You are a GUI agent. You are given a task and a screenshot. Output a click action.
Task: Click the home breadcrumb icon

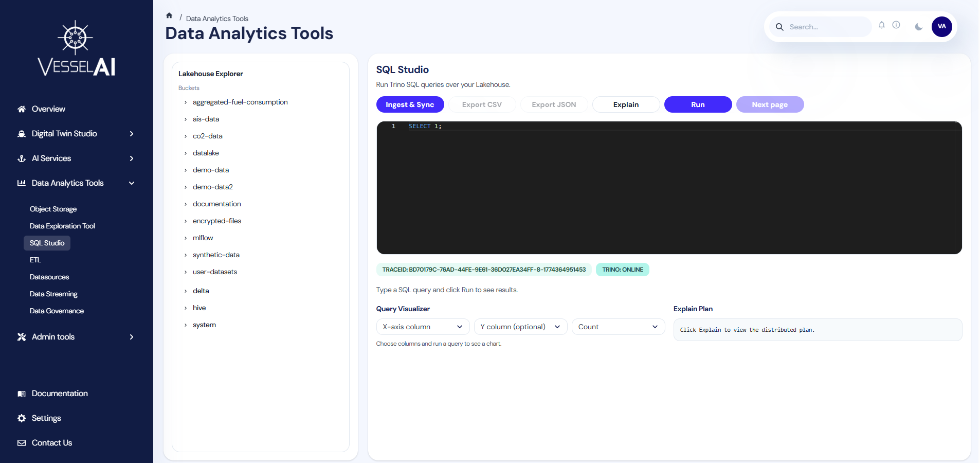(x=169, y=15)
